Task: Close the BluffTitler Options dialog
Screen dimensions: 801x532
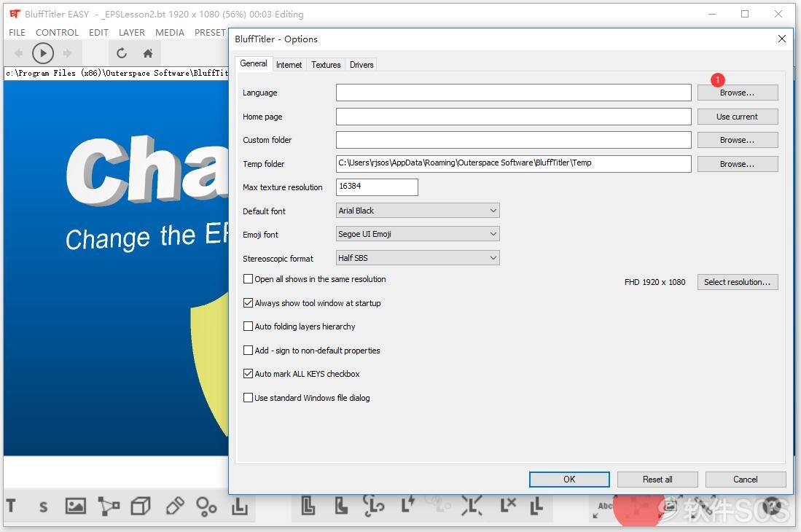Action: [x=781, y=39]
